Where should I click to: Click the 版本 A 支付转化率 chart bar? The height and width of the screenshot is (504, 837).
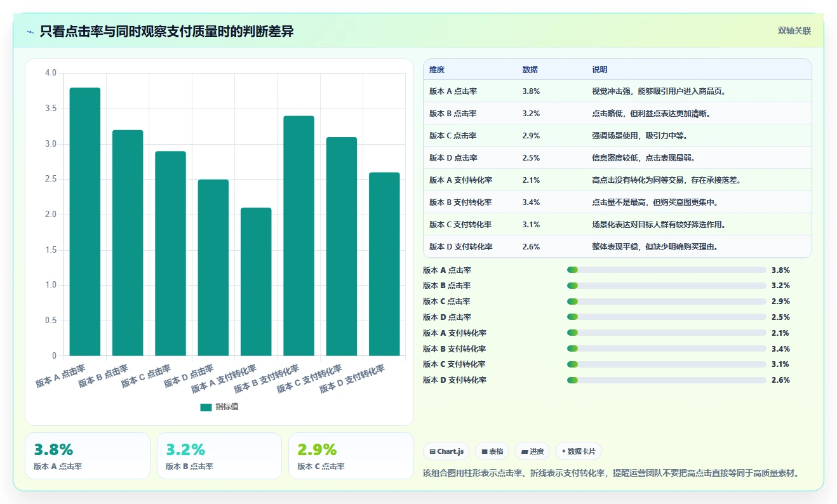(256, 282)
